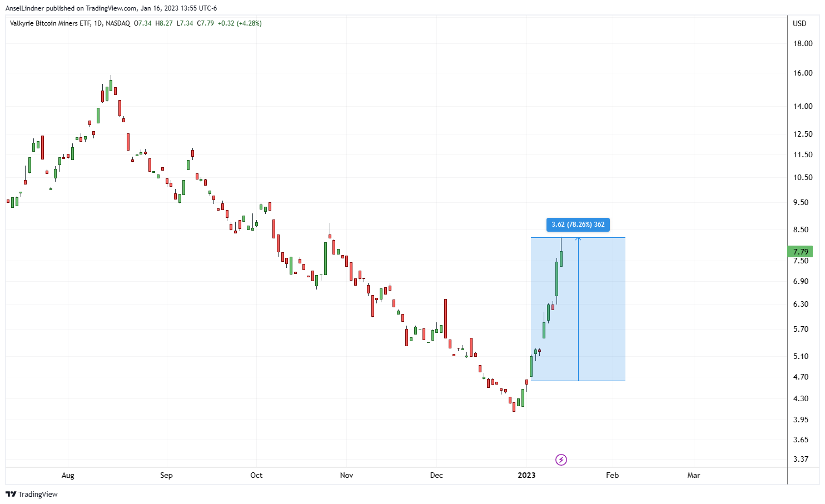Click the +0.32 (+4.28%) change value
The height and width of the screenshot is (504, 825).
[240, 23]
